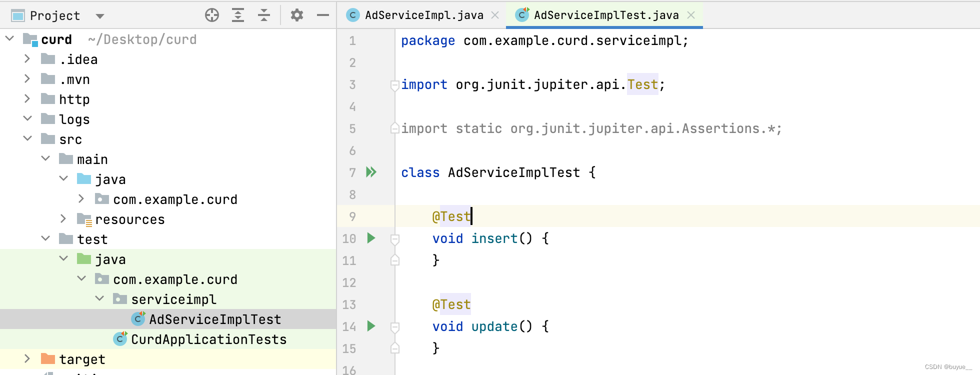Click the blue main java source folder icon

point(84,178)
